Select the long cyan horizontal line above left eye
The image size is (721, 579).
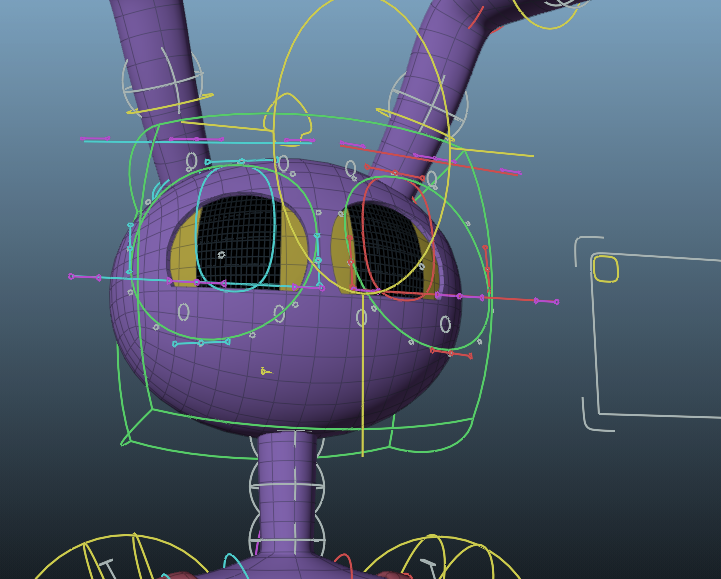[x=198, y=142]
